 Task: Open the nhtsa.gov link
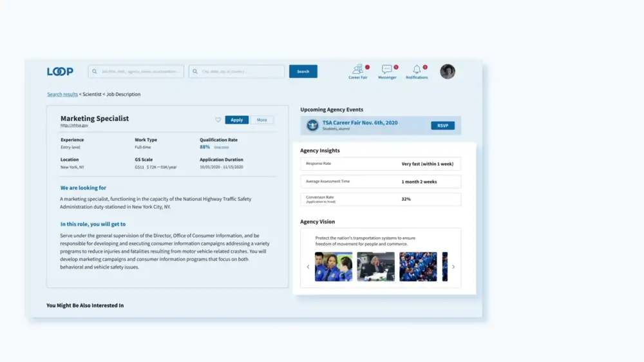[x=74, y=126]
